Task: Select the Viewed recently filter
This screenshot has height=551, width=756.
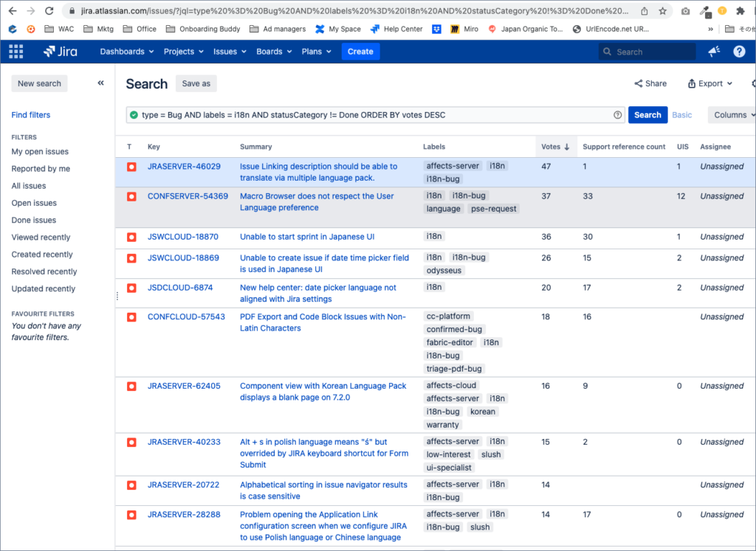Action: (41, 237)
